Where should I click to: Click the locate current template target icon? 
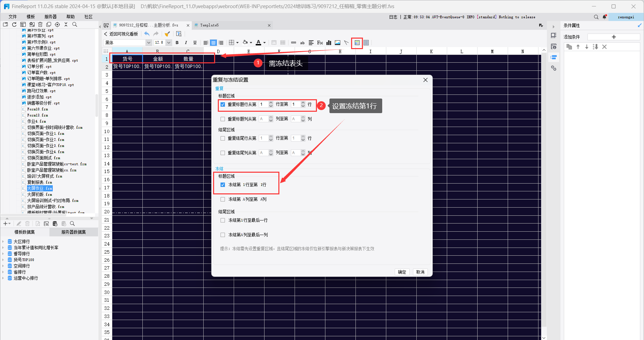point(57,24)
